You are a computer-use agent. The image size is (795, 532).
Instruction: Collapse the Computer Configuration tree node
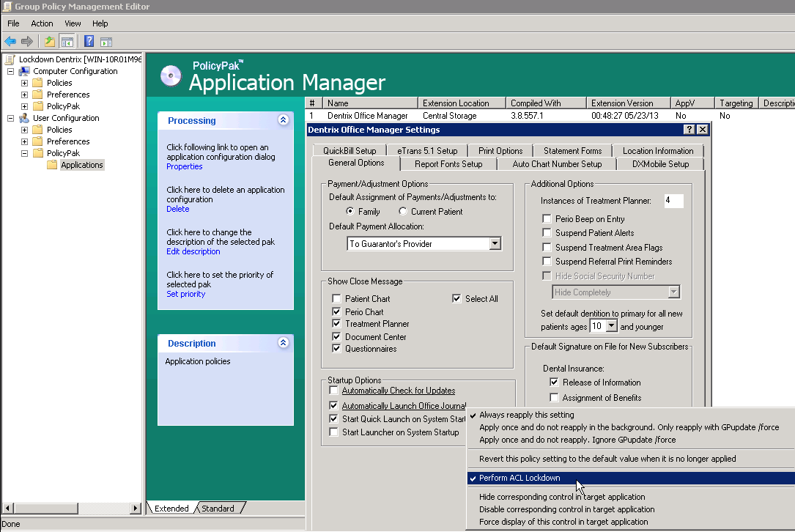pyautogui.click(x=10, y=72)
